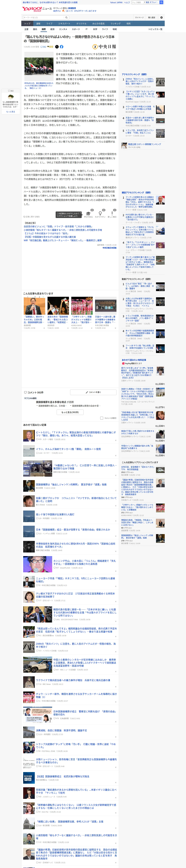Viewport: 186px width, 868px height.
Task: Open the エンタメ category
Action: point(63,29)
